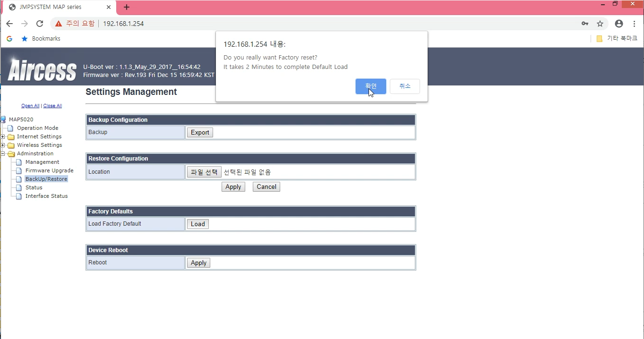This screenshot has height=339, width=644.
Task: Click the saved password key icon
Action: (585, 24)
